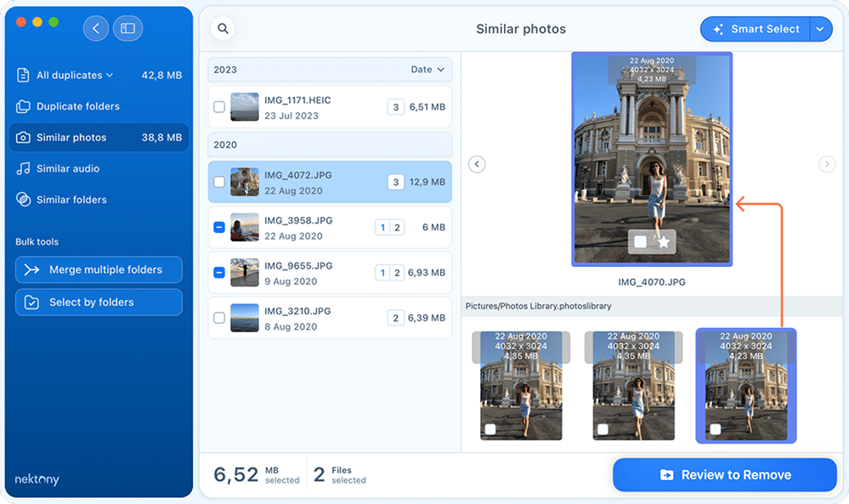Click the Select by folders check icon
The width and height of the screenshot is (849, 504).
(x=32, y=302)
